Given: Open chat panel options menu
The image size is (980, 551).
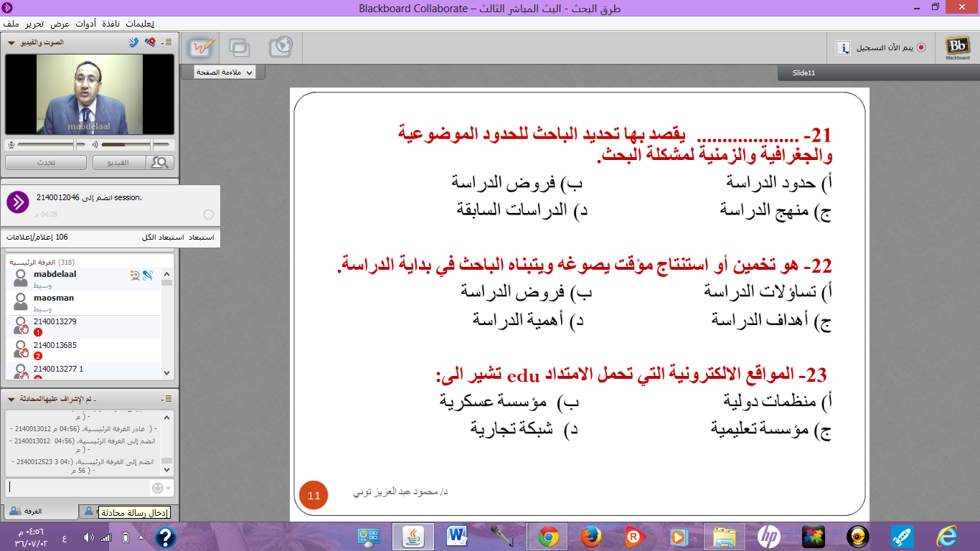Looking at the screenshot, I should click(167, 398).
